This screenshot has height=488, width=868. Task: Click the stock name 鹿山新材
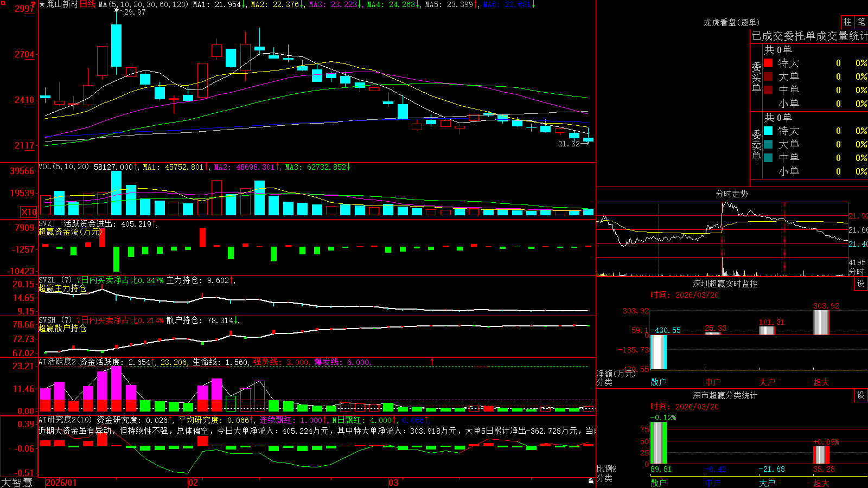62,4
